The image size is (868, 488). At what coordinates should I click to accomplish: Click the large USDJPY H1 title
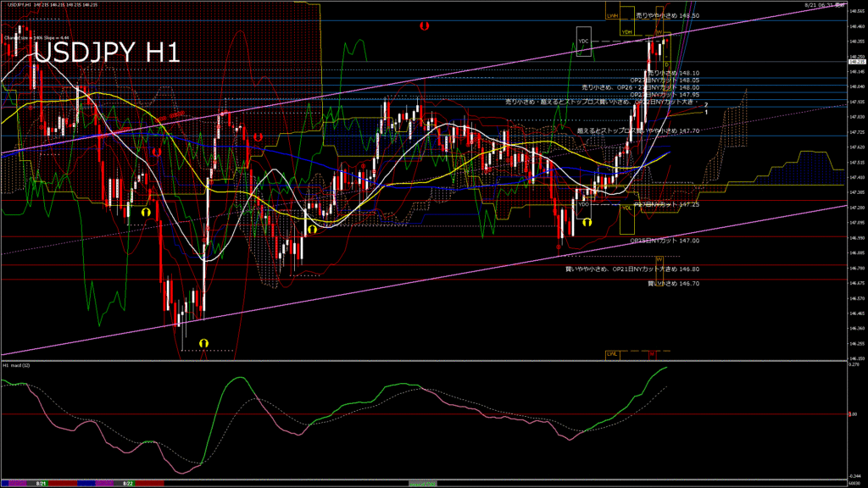click(107, 53)
